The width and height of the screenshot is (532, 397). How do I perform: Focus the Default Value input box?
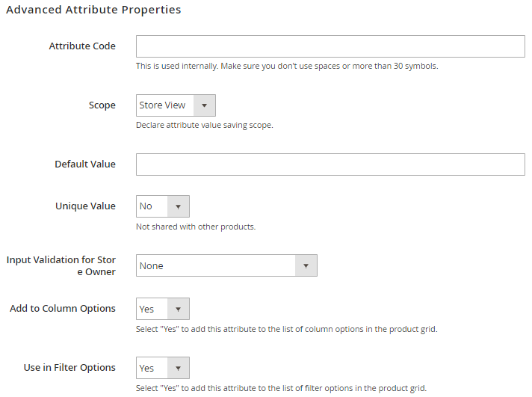pos(330,164)
